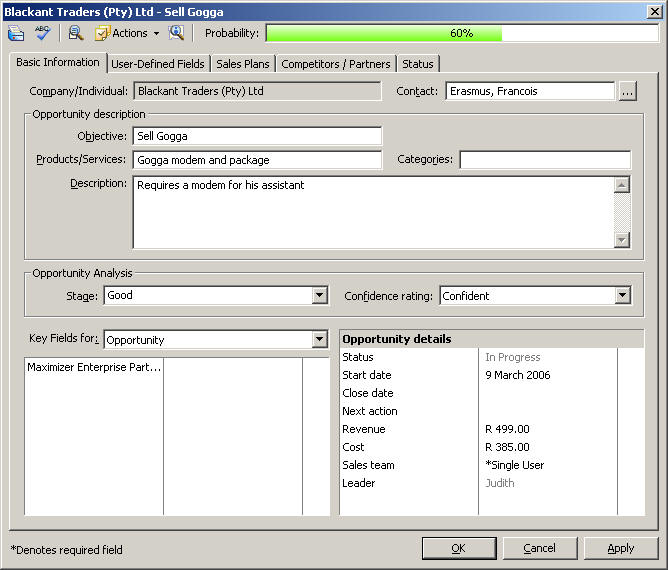This screenshot has height=570, width=668.
Task: Click the print icon in toolbar
Action: pyautogui.click(x=16, y=33)
